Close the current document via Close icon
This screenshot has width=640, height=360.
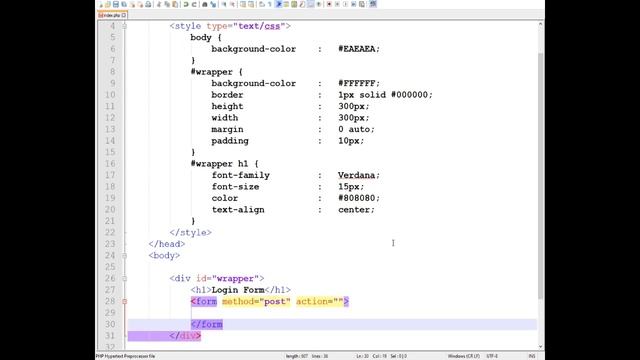133,4
